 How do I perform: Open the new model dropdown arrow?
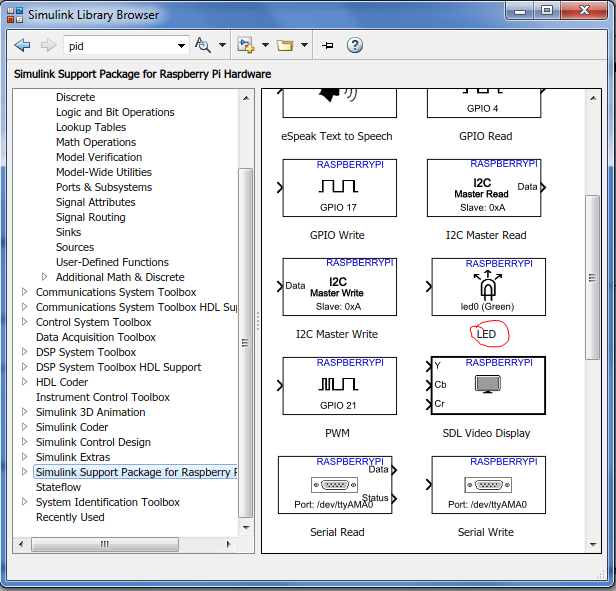tap(265, 45)
